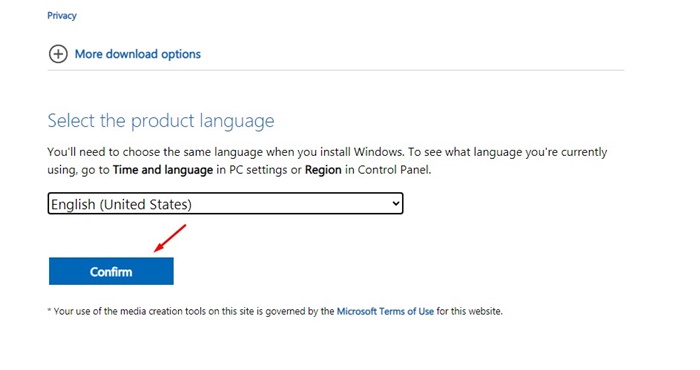Click the Control Panel text in the paragraph

coord(394,170)
